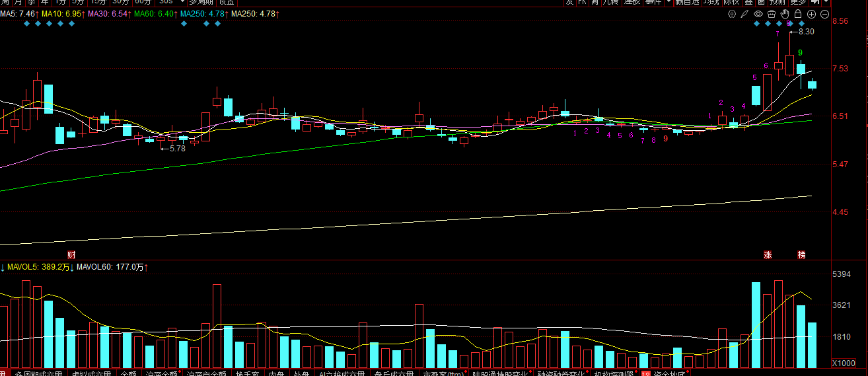868x376 pixels.
Task: Click the 预测 forecast button
Action: point(778,2)
